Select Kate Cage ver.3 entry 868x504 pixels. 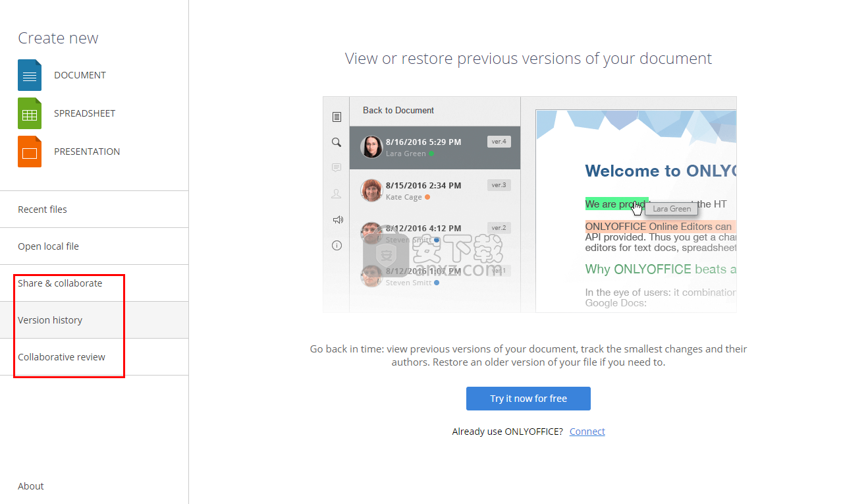tap(435, 191)
